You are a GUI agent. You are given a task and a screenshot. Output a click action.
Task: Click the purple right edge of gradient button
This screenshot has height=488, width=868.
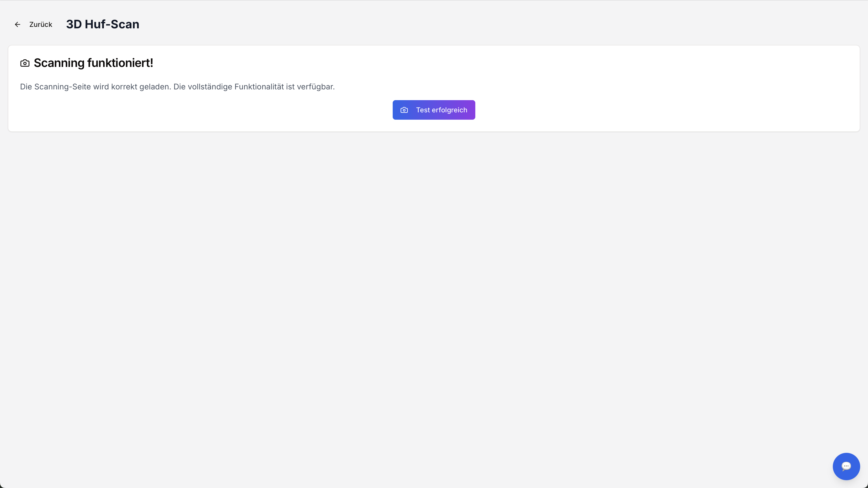point(472,110)
